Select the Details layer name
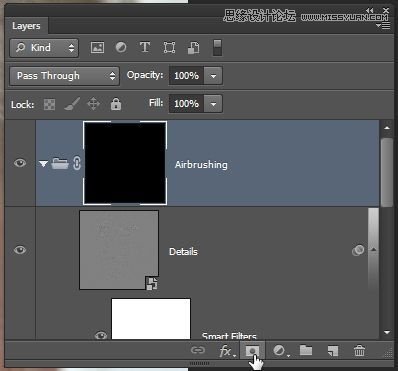 click(x=183, y=252)
